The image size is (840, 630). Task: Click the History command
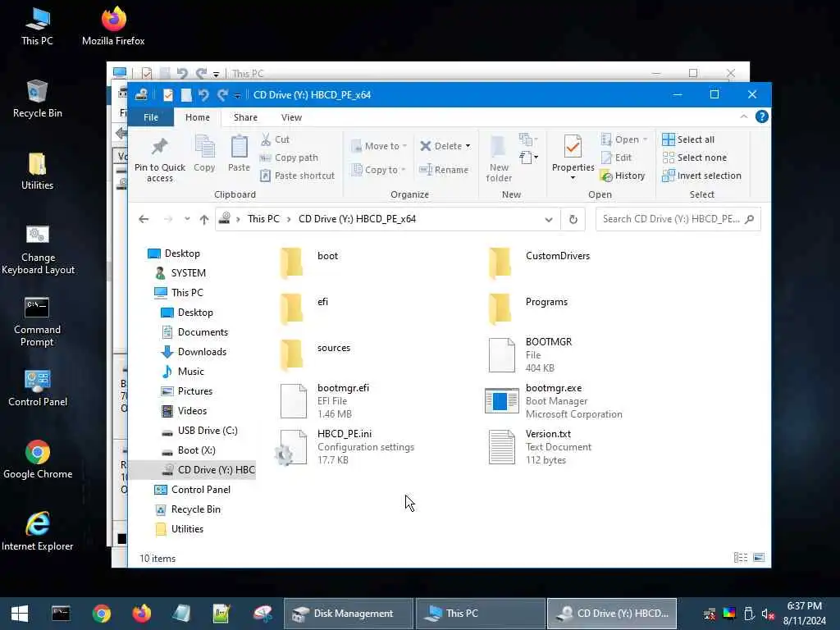(623, 176)
